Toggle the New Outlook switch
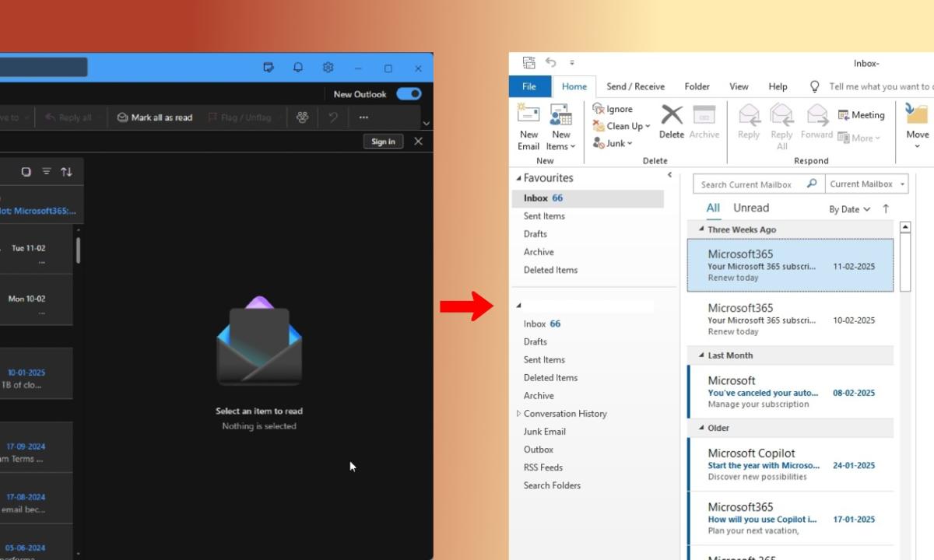This screenshot has height=560, width=934. (x=409, y=93)
